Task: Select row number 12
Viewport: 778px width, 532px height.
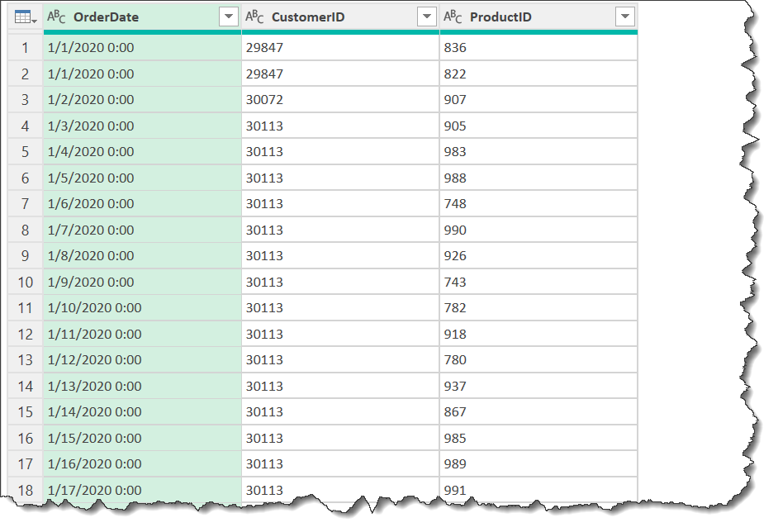Action: pos(26,335)
